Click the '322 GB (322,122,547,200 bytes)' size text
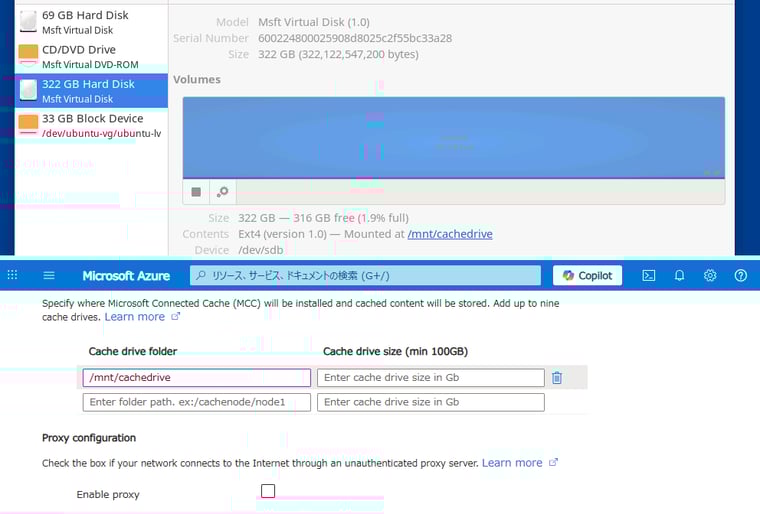Image resolution: width=760 pixels, height=514 pixels. (338, 54)
